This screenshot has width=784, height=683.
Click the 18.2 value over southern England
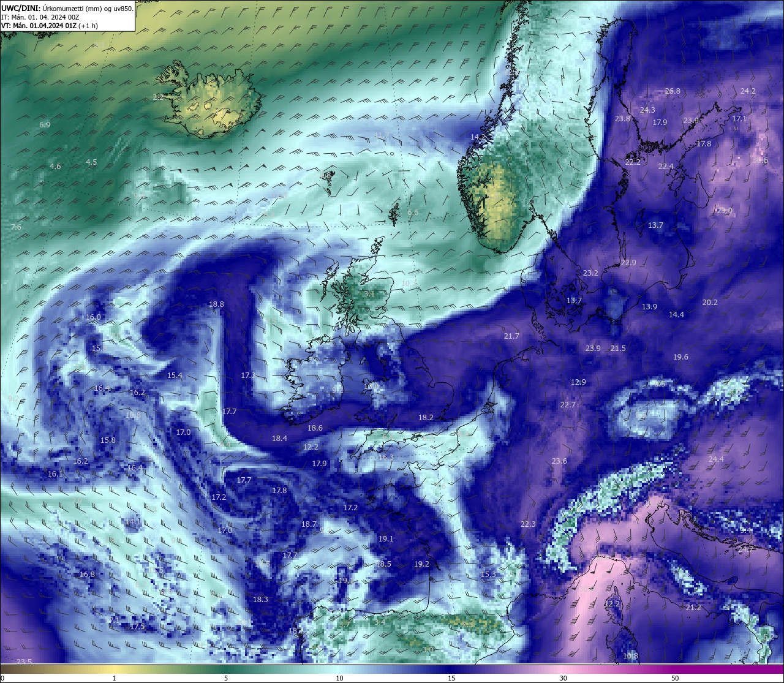coord(426,418)
